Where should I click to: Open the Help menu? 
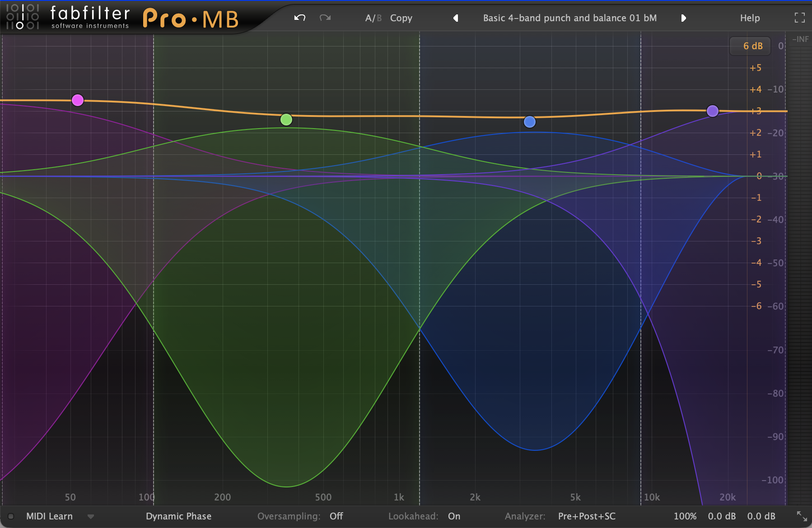(750, 18)
